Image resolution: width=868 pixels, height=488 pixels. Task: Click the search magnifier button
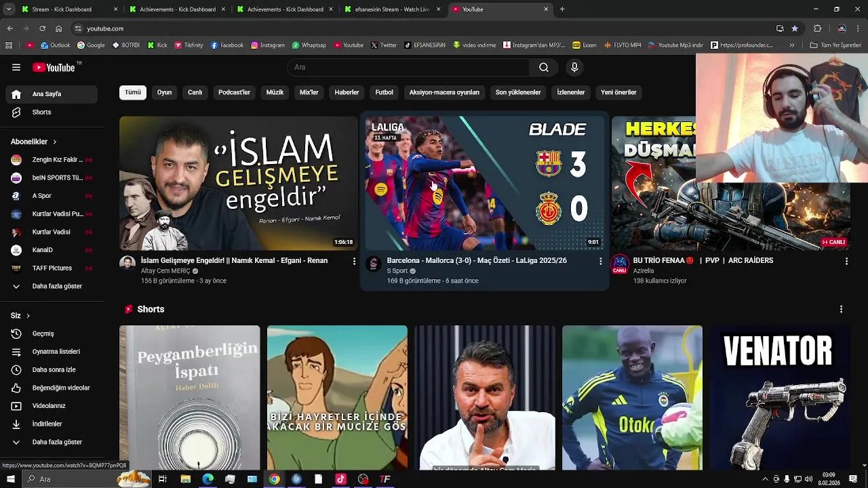544,67
